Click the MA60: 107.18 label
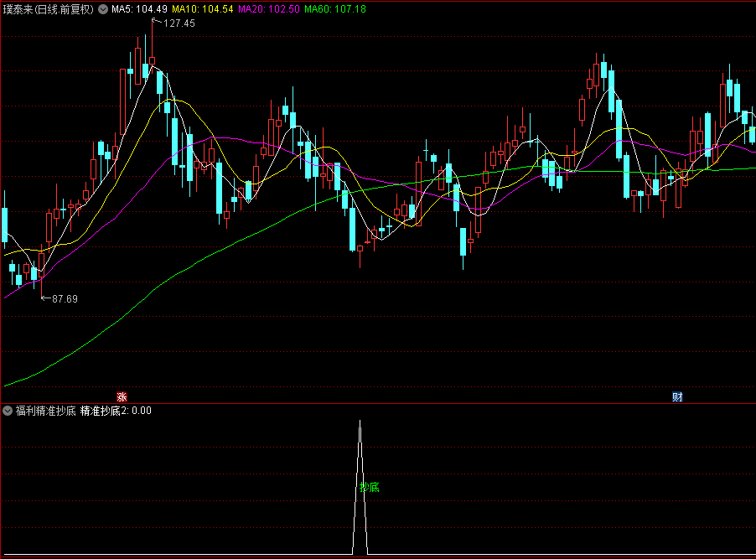This screenshot has width=756, height=559. [335, 9]
